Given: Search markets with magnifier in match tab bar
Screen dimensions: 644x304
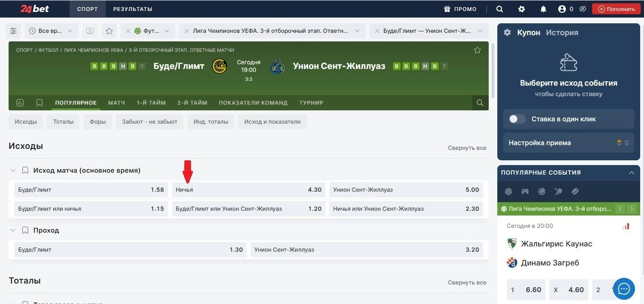Looking at the screenshot, I should tap(480, 103).
